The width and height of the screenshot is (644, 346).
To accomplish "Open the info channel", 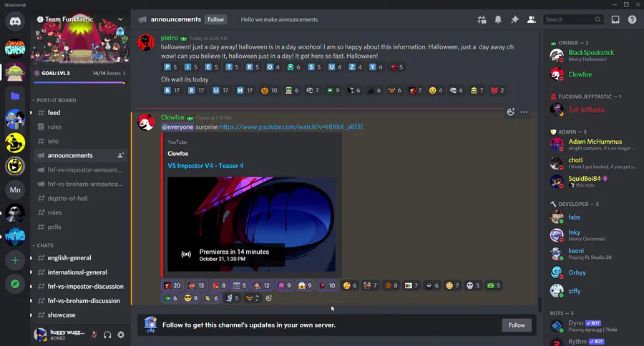I will click(80, 142).
